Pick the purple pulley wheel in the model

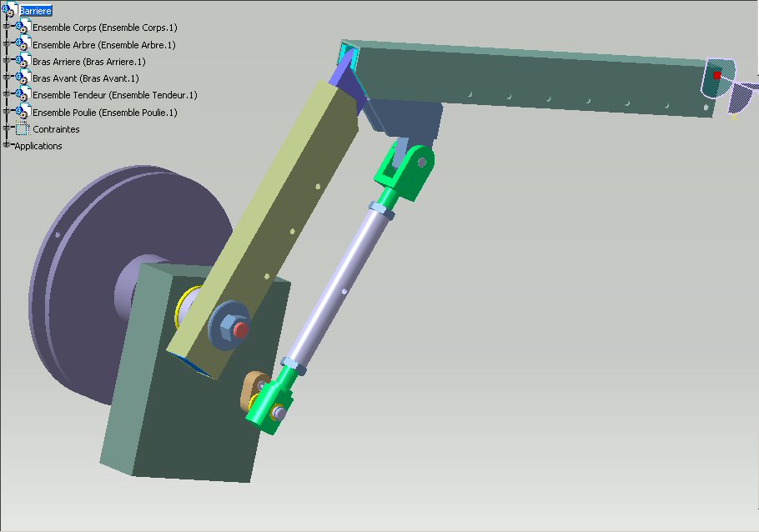pos(97,271)
